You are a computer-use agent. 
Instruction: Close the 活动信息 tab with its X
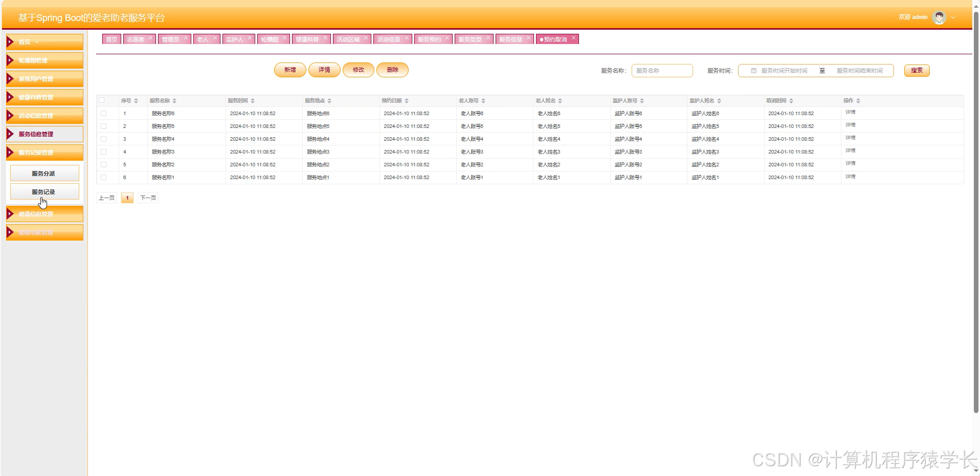click(x=407, y=38)
